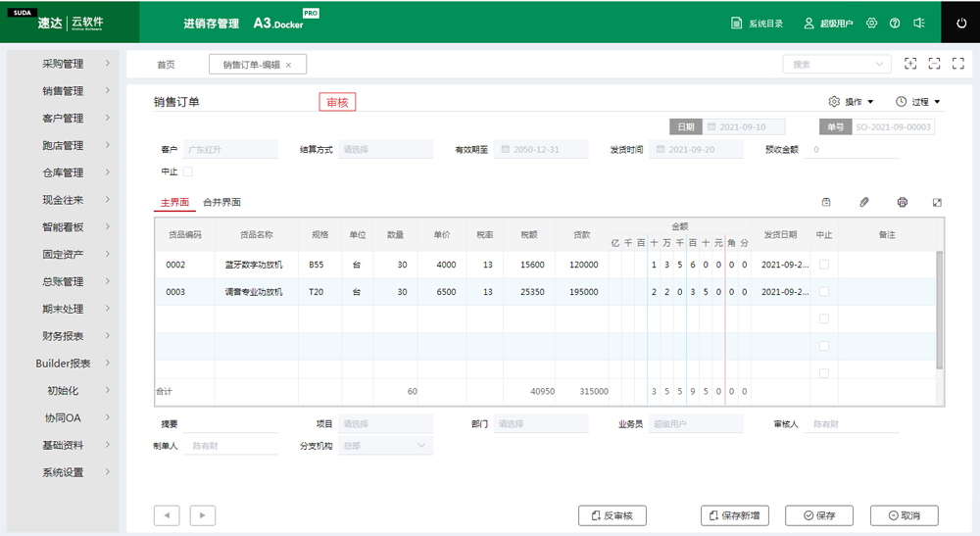
Task: Close the 销售订单-编辑 tab
Action: point(288,65)
